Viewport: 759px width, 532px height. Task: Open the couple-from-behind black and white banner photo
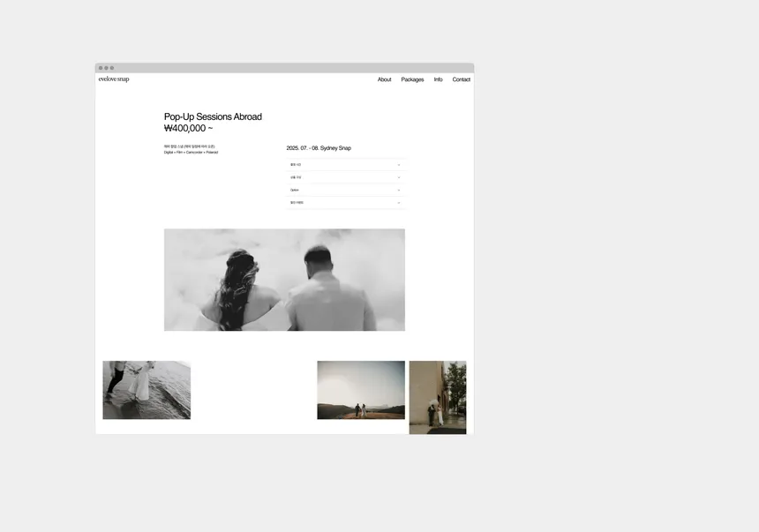click(284, 280)
